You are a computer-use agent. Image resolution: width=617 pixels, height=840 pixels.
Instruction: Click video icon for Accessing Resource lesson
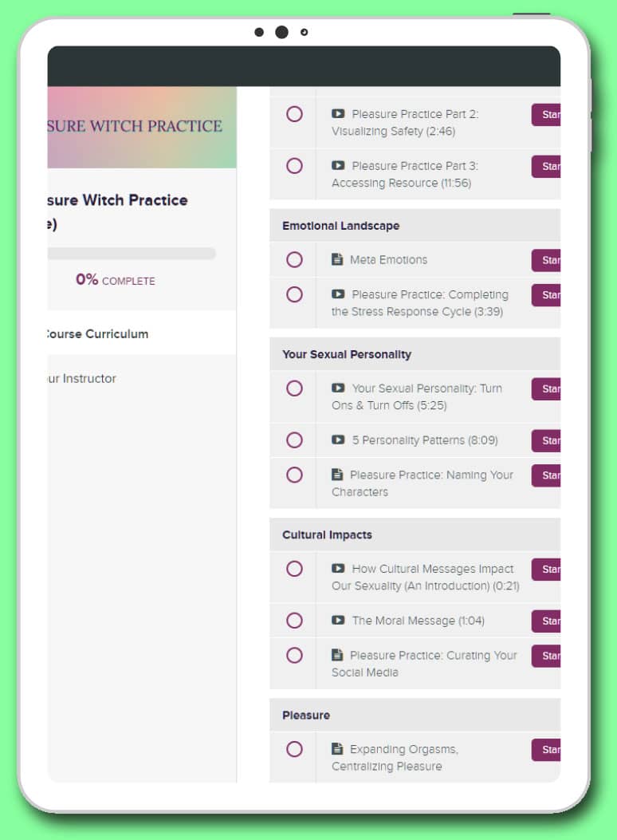[x=338, y=166]
